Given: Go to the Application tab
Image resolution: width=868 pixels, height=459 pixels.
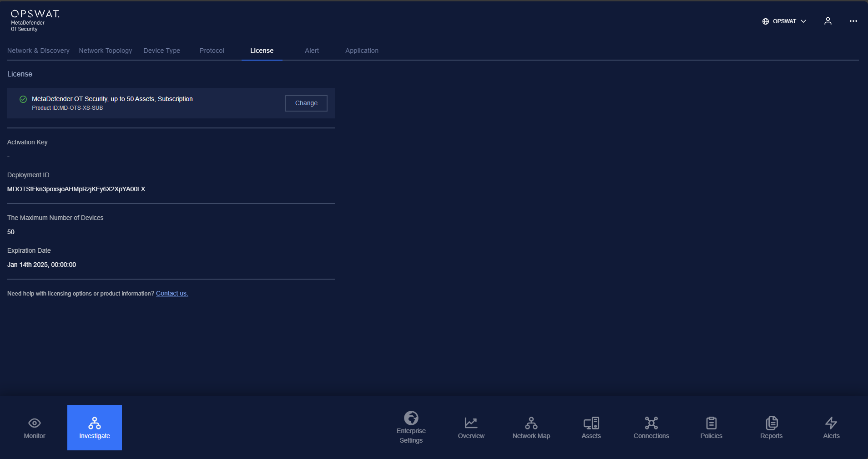Looking at the screenshot, I should click(362, 51).
